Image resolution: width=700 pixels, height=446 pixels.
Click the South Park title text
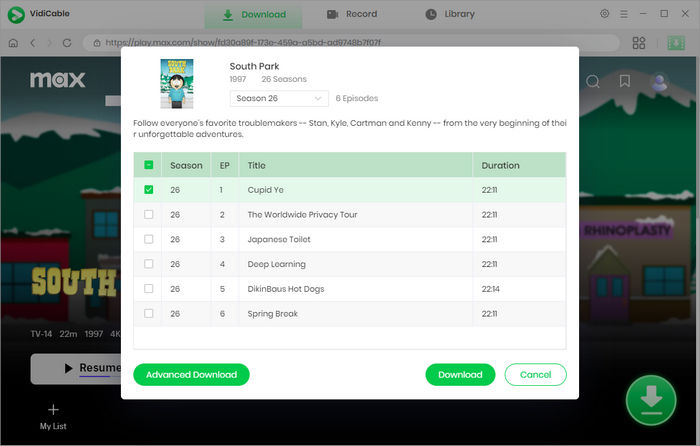tap(254, 66)
